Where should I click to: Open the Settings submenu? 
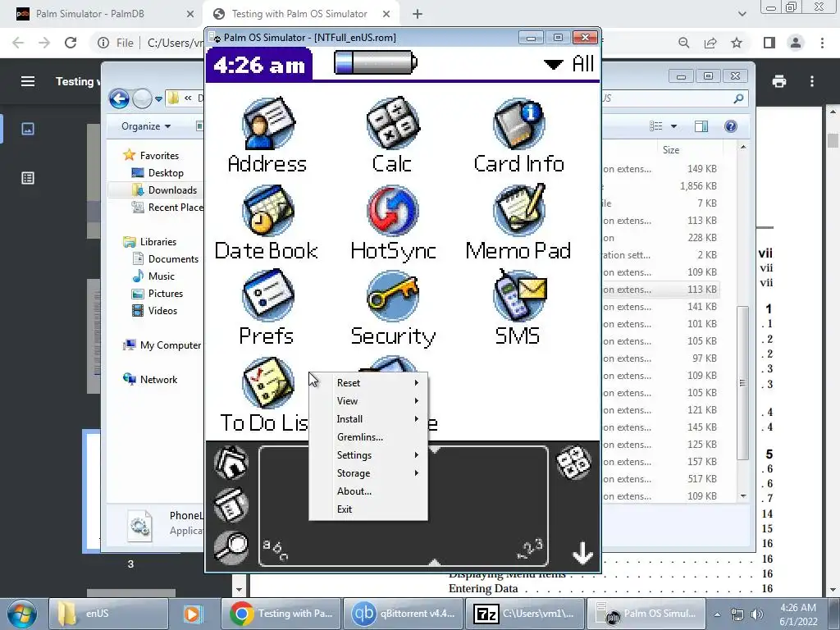(x=368, y=454)
